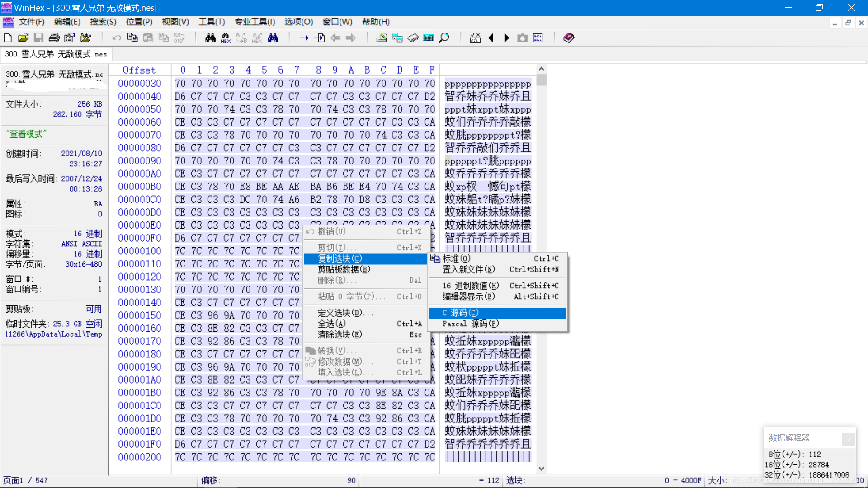
Task: Select Pascal 源码(P) submenu entry
Action: point(471,324)
